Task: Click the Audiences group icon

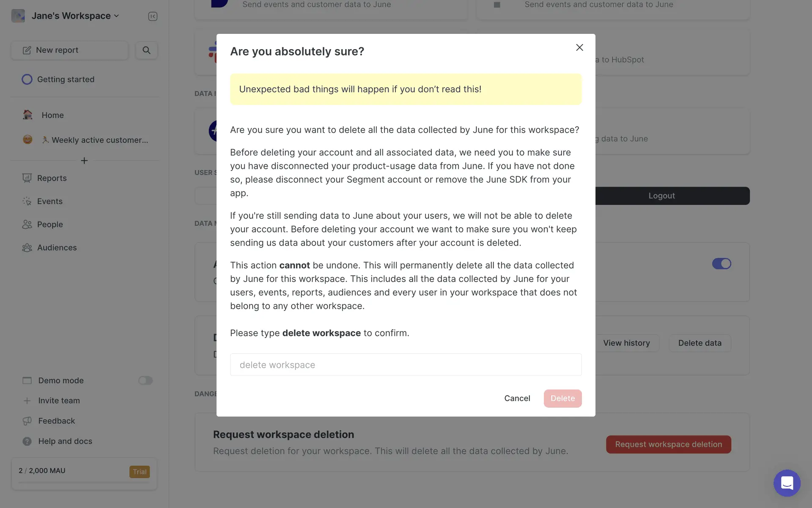Action: tap(27, 248)
